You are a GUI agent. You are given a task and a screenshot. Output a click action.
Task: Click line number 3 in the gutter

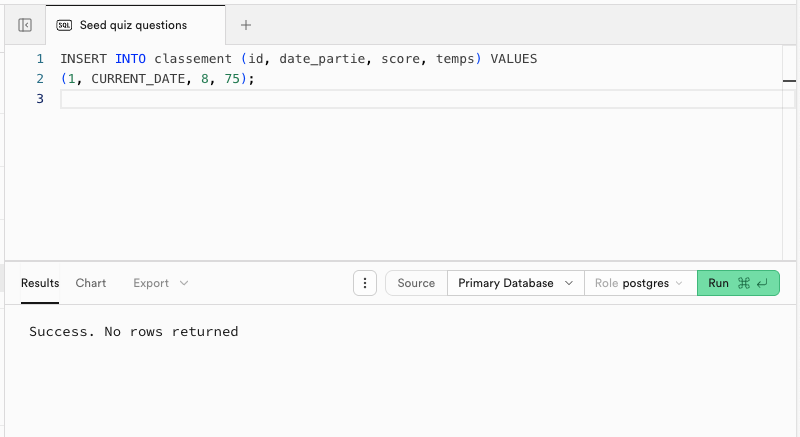pos(40,98)
